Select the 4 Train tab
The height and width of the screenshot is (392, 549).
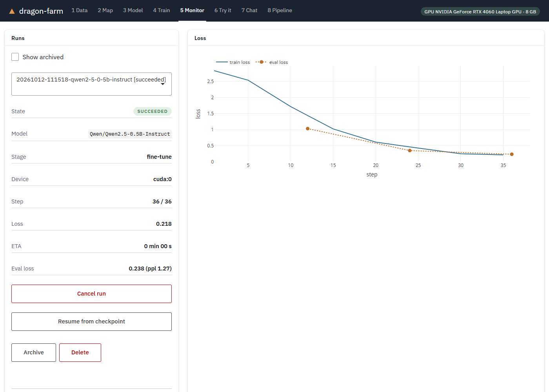click(162, 11)
